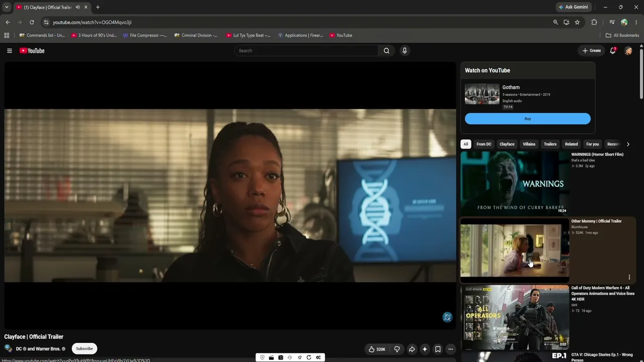This screenshot has height=362, width=644.
Task: Select the Clayface filter chip
Action: coord(507,144)
